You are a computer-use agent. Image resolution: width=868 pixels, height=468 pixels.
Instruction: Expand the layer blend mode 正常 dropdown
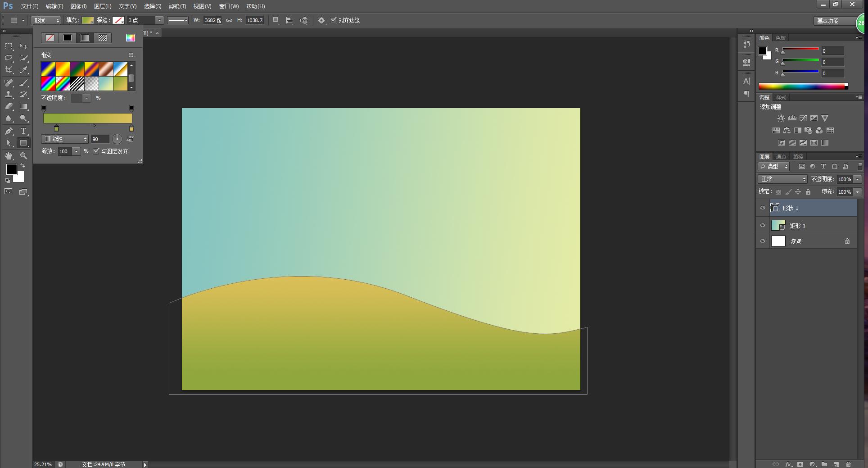783,179
